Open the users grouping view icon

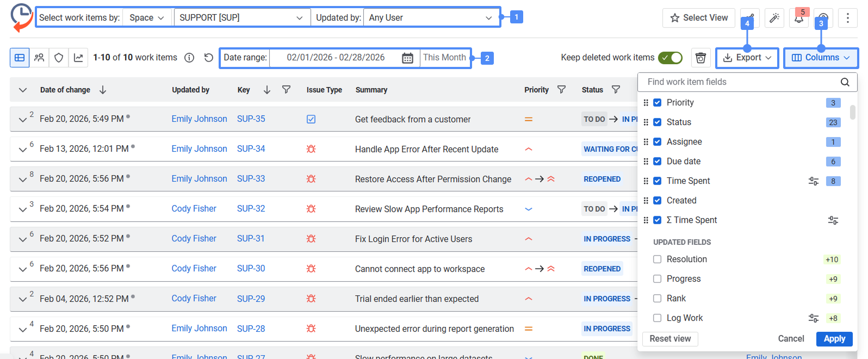(x=39, y=58)
